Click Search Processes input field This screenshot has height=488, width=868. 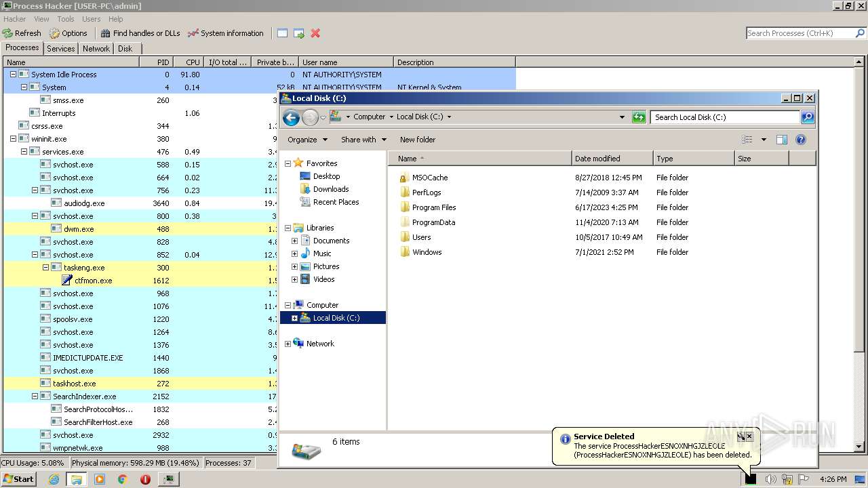(800, 33)
